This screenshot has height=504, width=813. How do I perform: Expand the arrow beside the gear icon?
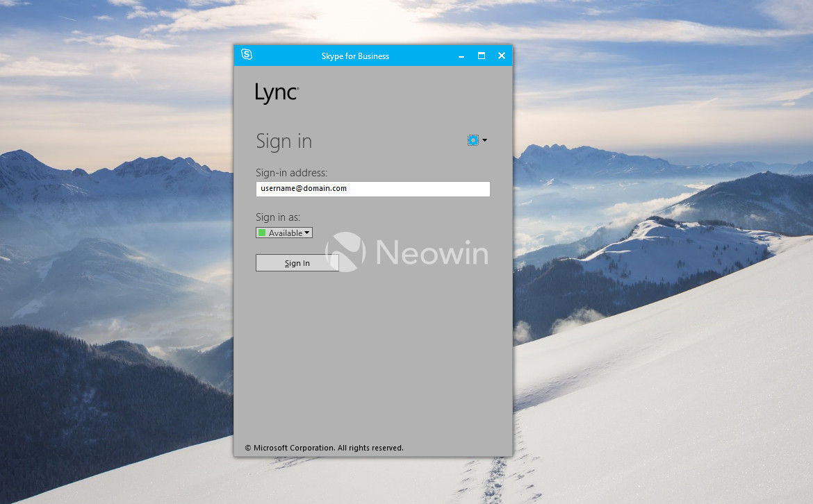485,140
